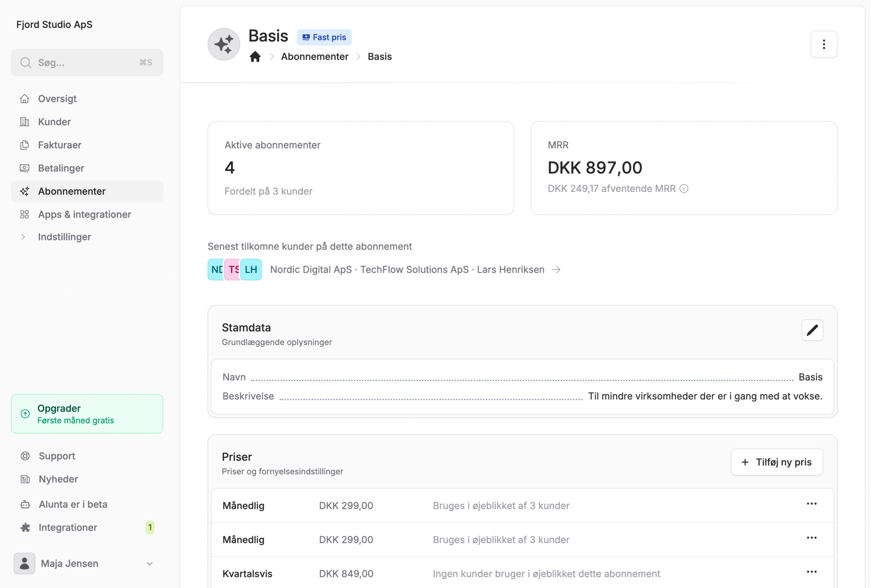Viewport: 871px width, 588px height.
Task: Click the ND customer avatar
Action: click(216, 269)
